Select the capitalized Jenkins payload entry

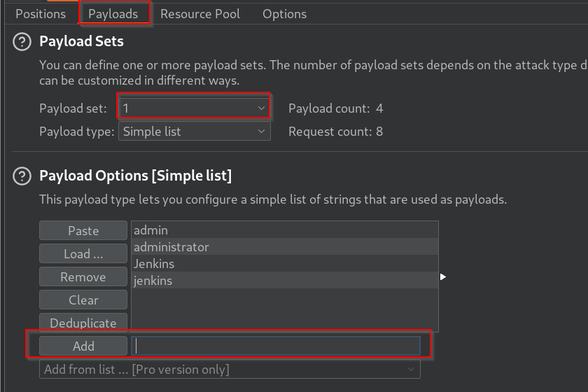(154, 264)
